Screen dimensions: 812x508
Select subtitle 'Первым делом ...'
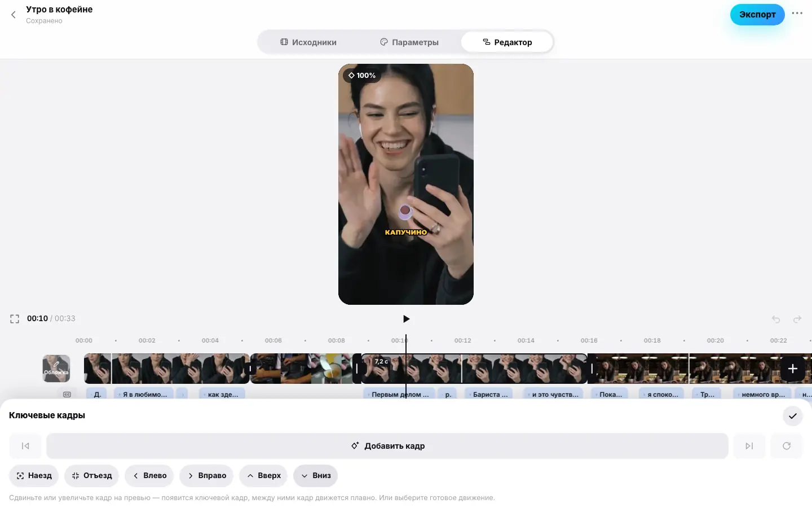(x=399, y=395)
